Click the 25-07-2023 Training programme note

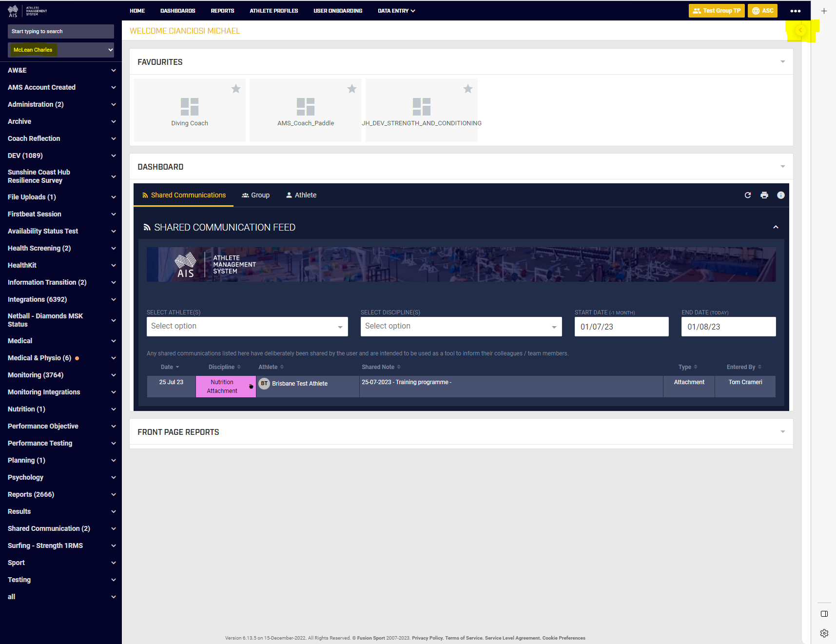[407, 382]
